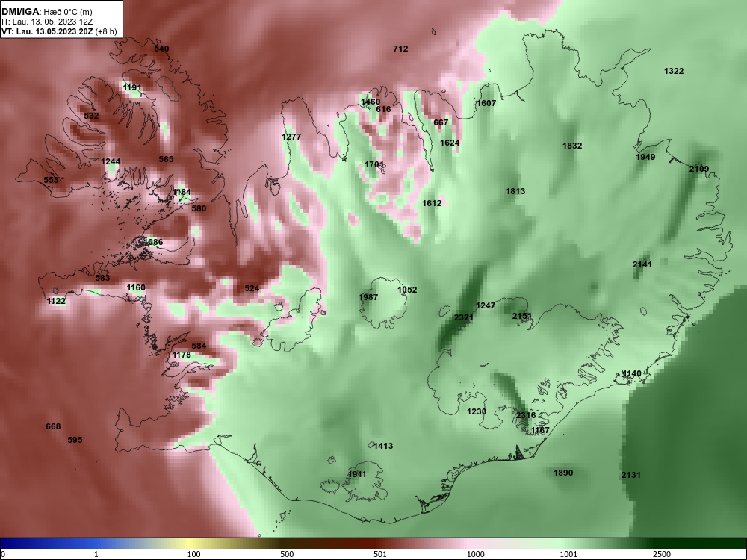Click the 565 value on the map
747x560 pixels.
(x=166, y=159)
